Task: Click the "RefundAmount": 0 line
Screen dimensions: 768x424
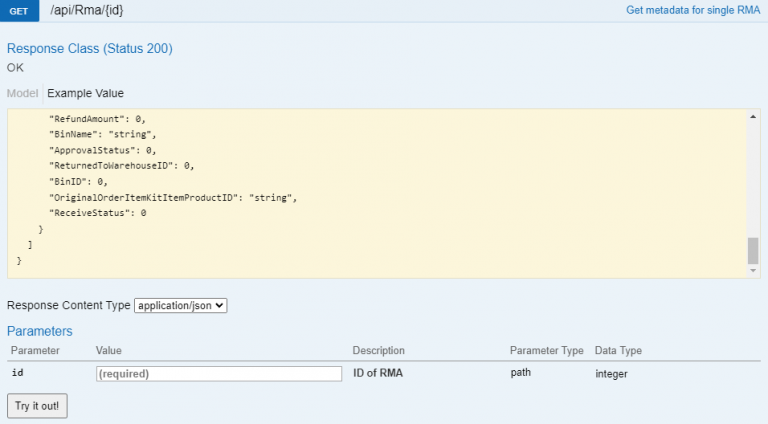Action: click(x=97, y=119)
